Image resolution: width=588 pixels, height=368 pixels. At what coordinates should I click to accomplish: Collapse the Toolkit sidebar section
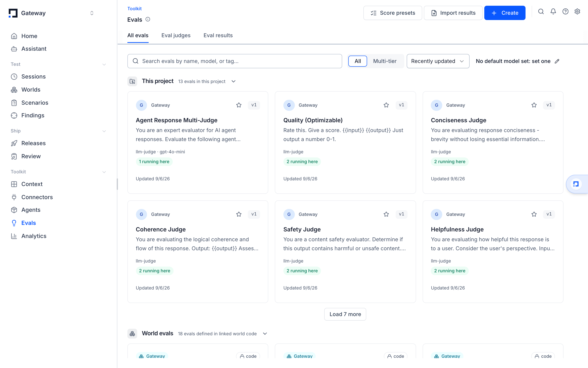click(x=104, y=172)
